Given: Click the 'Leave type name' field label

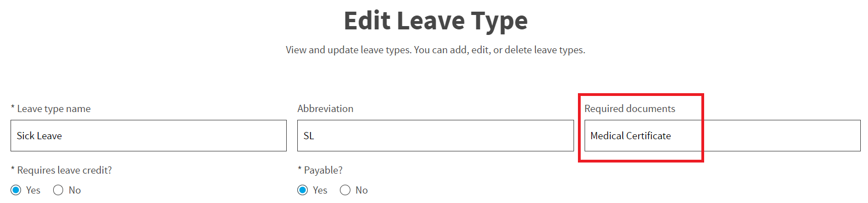Looking at the screenshot, I should [51, 109].
